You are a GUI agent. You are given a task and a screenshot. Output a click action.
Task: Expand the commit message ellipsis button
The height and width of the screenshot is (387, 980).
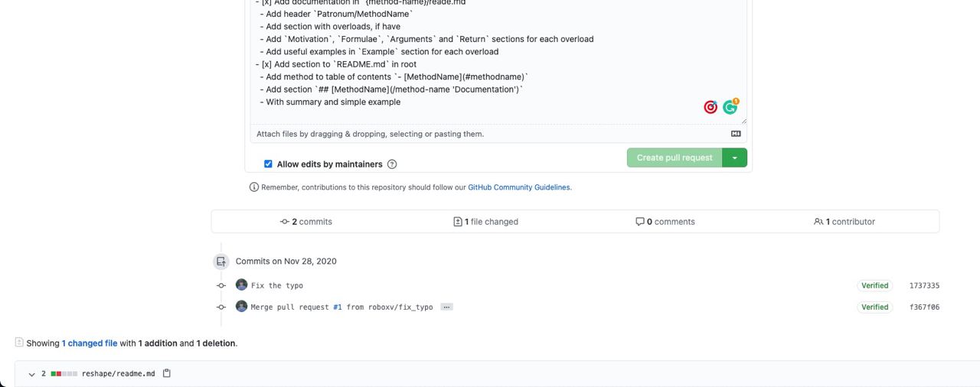[x=446, y=307]
